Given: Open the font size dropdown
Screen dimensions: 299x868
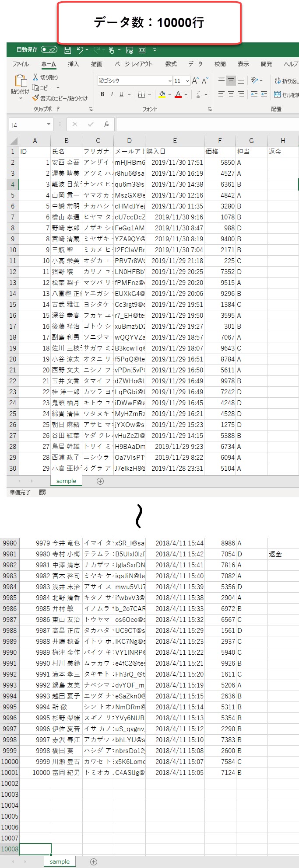Looking at the screenshot, I should (187, 81).
